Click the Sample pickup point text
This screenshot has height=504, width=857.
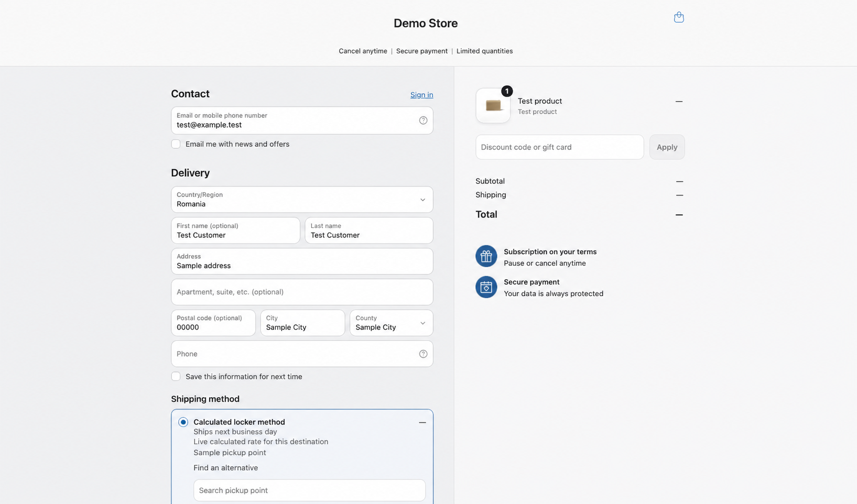click(x=230, y=453)
